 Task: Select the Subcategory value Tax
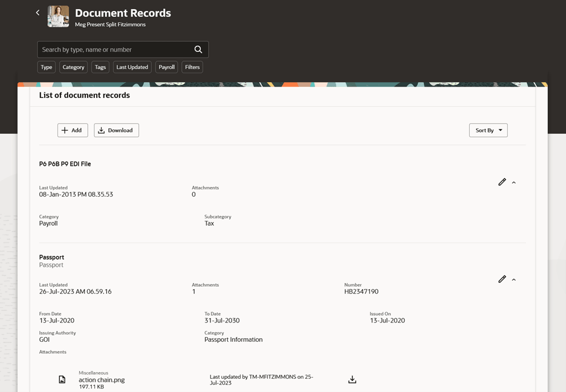tap(209, 223)
